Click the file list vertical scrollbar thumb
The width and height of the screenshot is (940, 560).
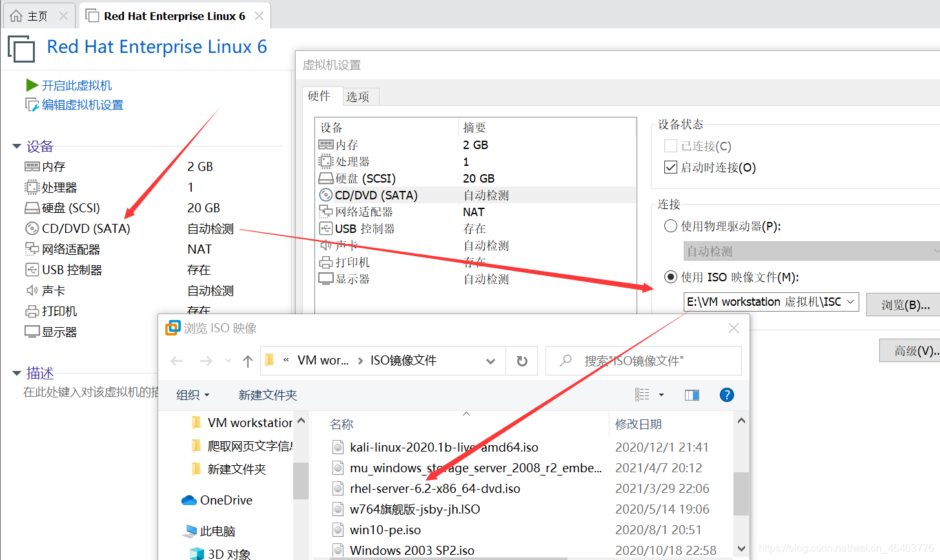(741, 494)
